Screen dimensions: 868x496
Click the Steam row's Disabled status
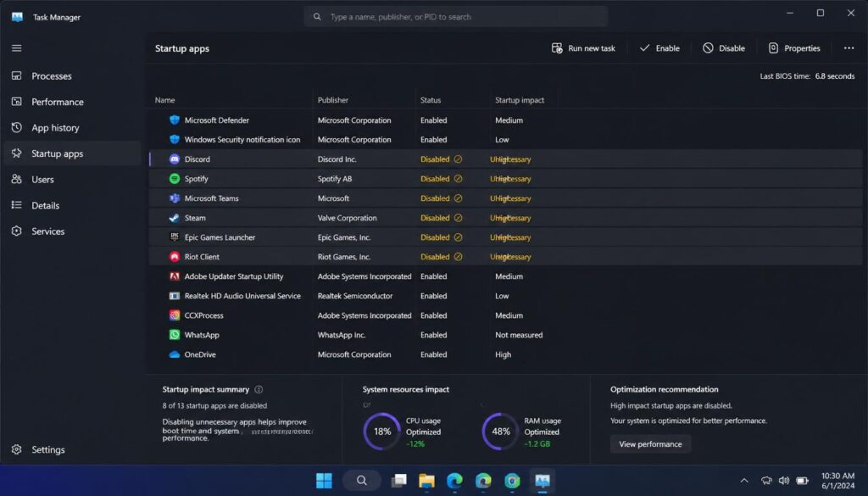click(x=435, y=218)
